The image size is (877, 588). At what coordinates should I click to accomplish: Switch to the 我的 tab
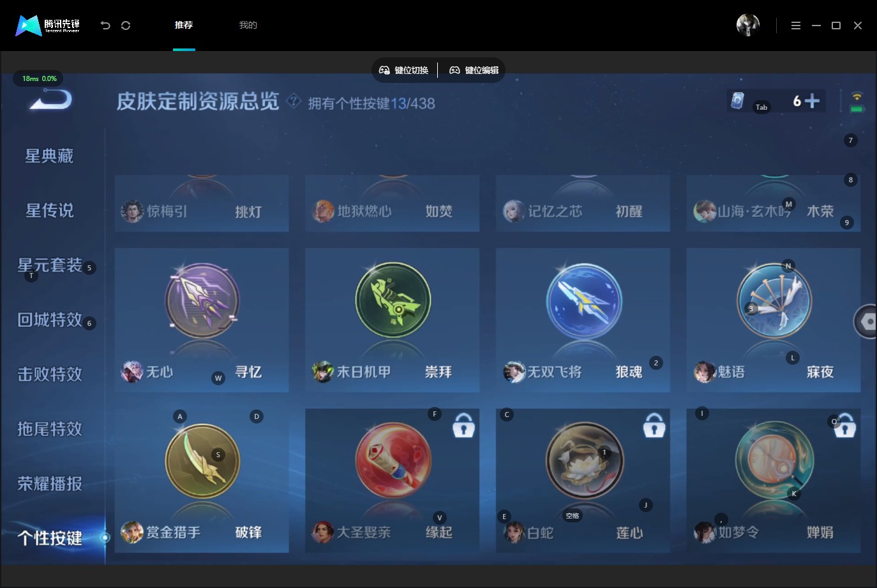click(248, 25)
